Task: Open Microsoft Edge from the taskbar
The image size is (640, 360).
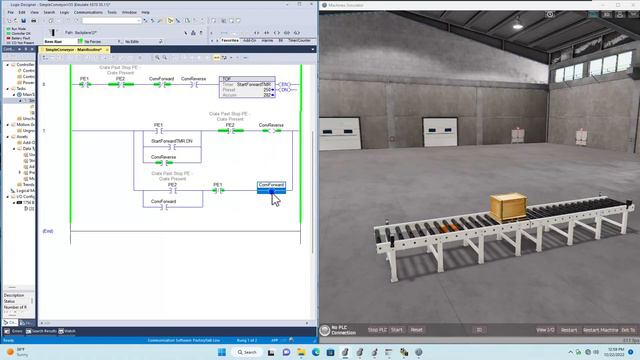Action: [316, 352]
